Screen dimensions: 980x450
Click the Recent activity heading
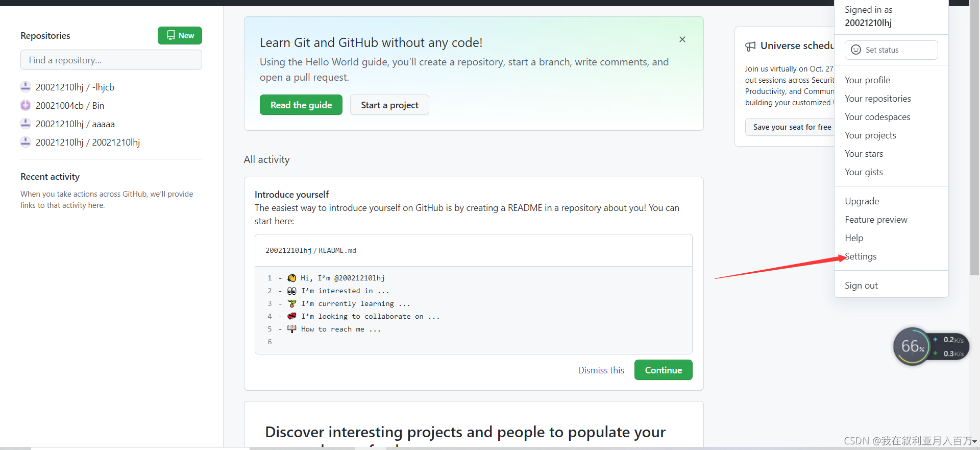coord(50,177)
